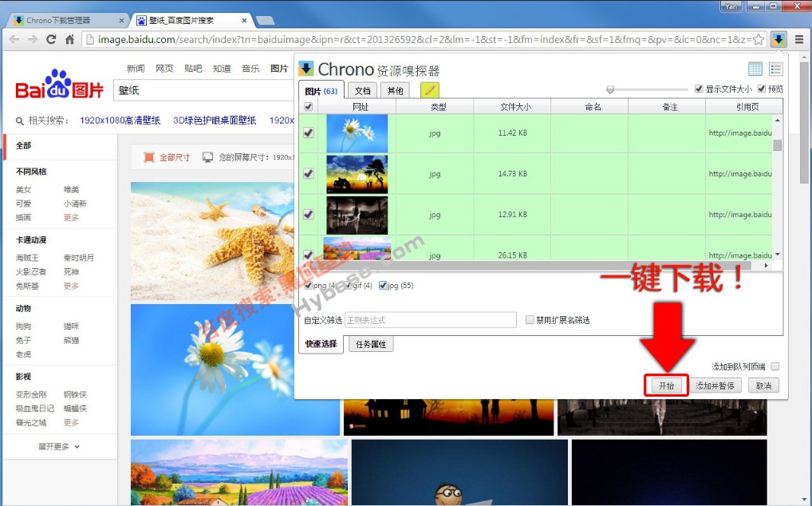This screenshot has width=812, height=506.
Task: Uncheck the lavender image row 26.15 KB
Action: pos(308,255)
